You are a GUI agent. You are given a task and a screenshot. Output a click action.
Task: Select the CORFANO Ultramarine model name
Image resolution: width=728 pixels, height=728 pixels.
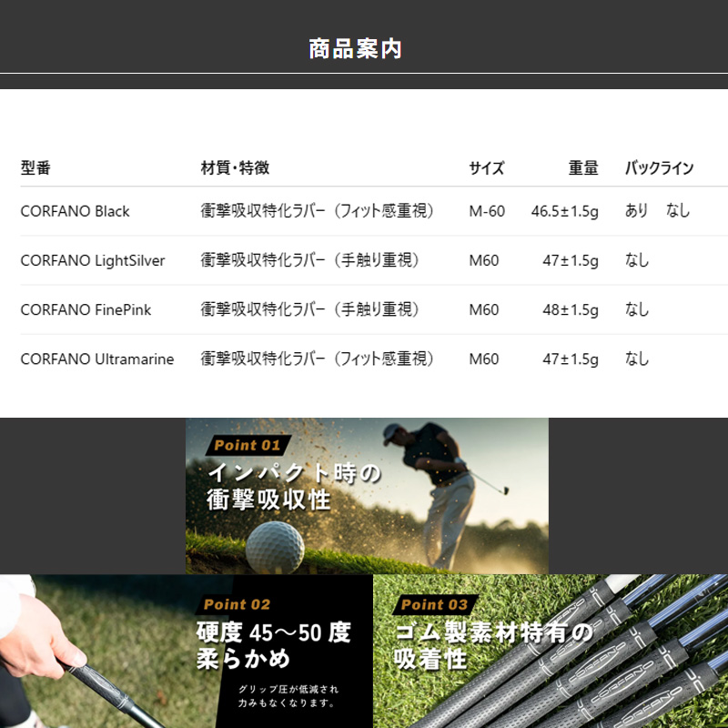point(97,359)
